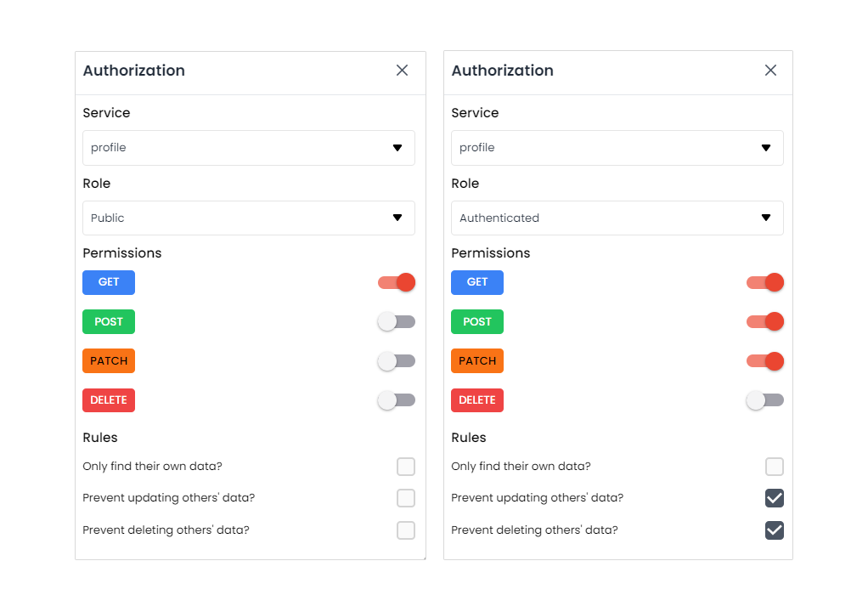The width and height of the screenshot is (868, 612).
Task: Close the right Authorization panel with X
Action: (770, 71)
